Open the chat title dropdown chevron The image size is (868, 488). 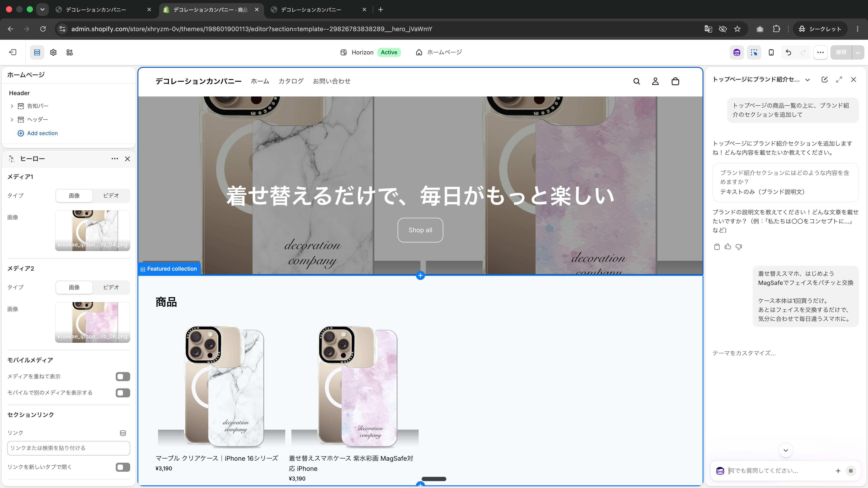coord(807,80)
